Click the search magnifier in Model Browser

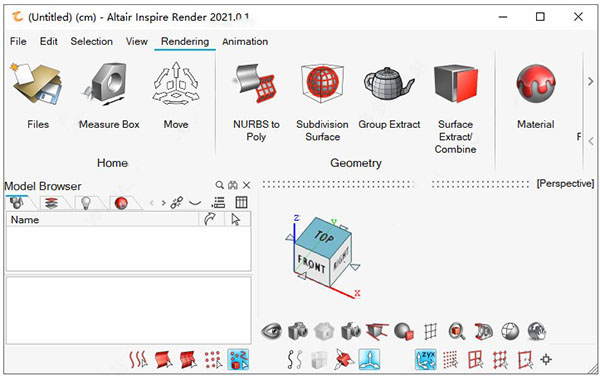[x=219, y=185]
